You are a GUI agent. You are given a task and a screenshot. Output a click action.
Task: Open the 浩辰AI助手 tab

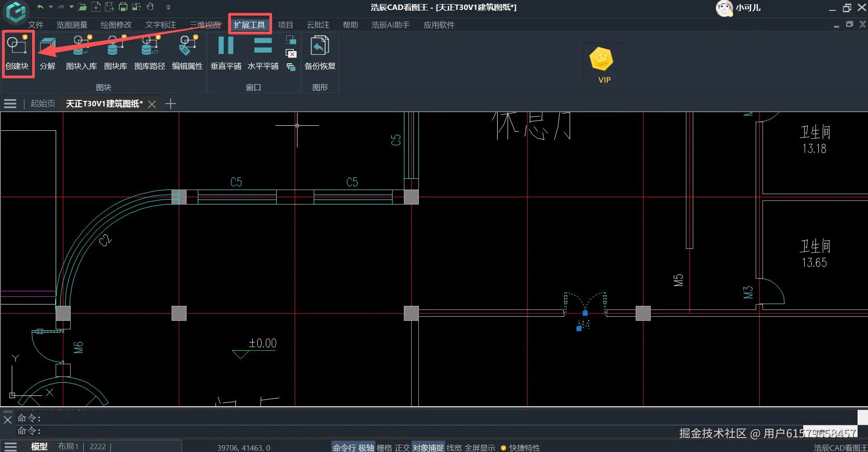pos(390,25)
